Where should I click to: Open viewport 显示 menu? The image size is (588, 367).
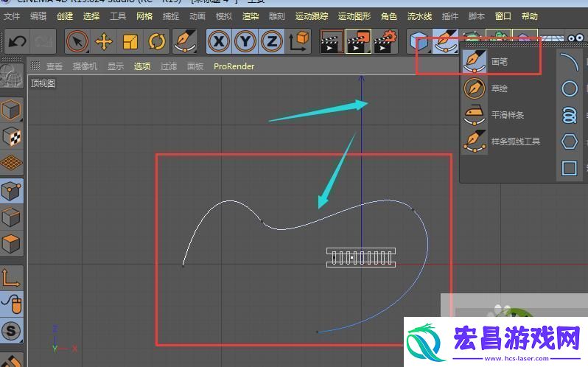pos(116,66)
